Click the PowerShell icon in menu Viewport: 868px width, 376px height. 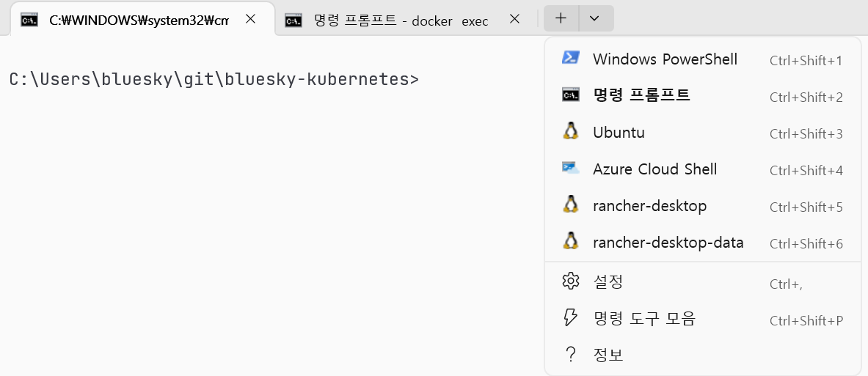[x=571, y=57]
